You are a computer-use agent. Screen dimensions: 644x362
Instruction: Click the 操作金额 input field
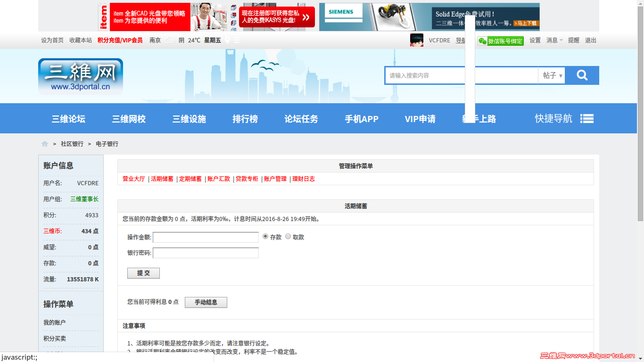[x=206, y=237]
